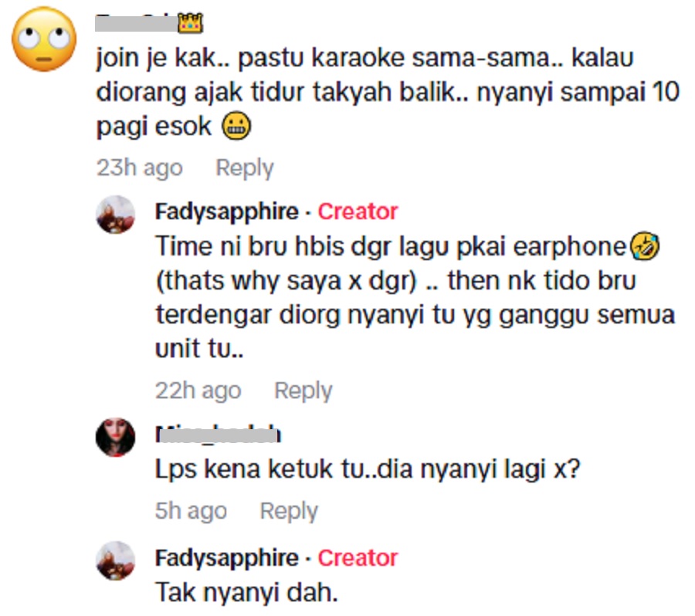Click the "Tak nyanyi dah." comment text
The height and width of the screenshot is (616, 695).
247,593
